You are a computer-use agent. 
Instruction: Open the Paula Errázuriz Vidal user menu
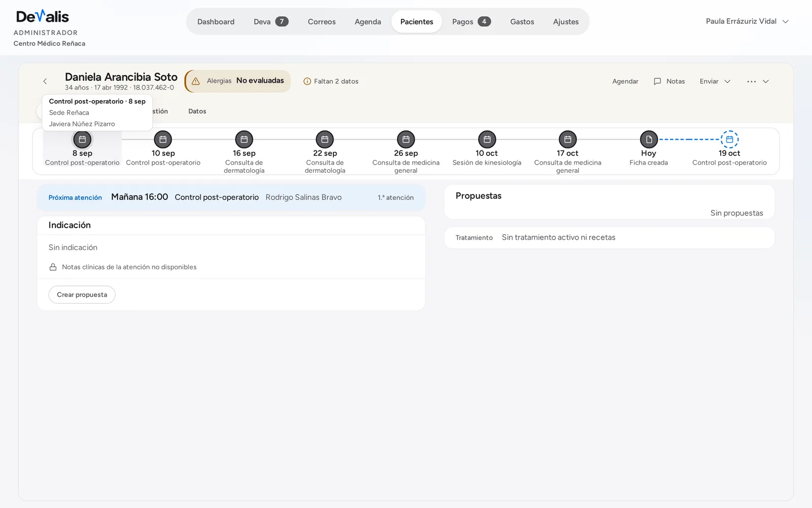pos(747,21)
